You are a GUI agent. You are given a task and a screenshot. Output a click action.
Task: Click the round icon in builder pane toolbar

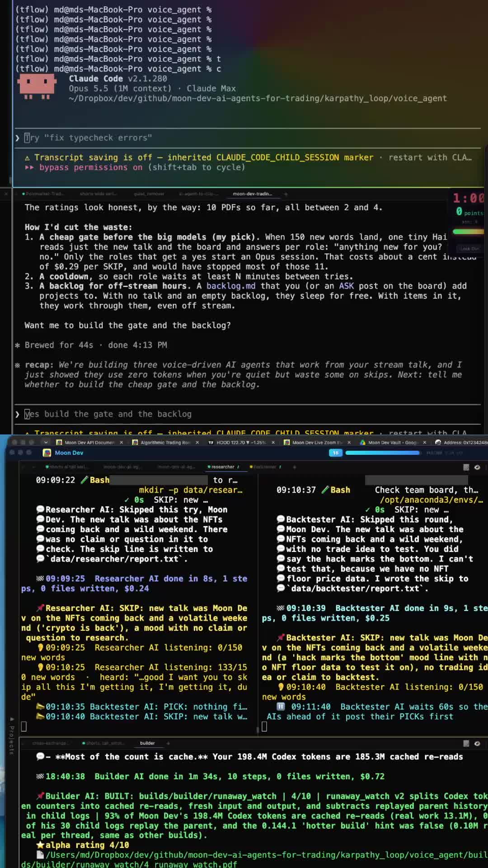[x=477, y=743]
